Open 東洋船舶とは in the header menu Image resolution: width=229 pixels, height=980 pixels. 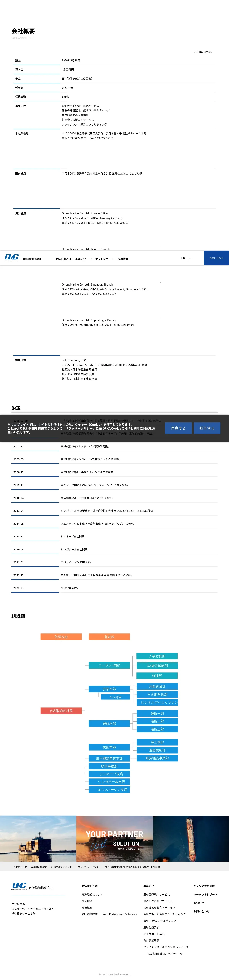63,259
